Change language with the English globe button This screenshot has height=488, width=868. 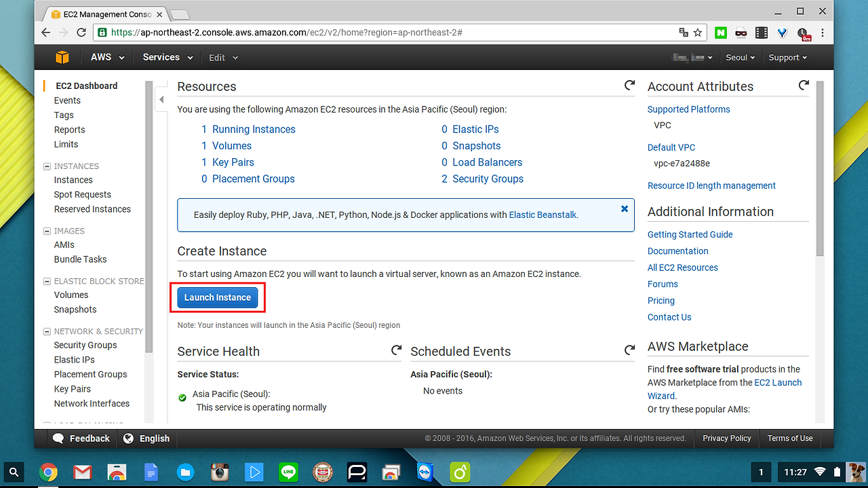click(146, 438)
